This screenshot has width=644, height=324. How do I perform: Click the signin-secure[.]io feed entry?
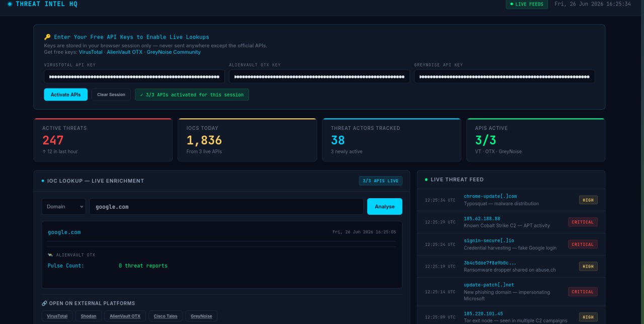click(511, 244)
